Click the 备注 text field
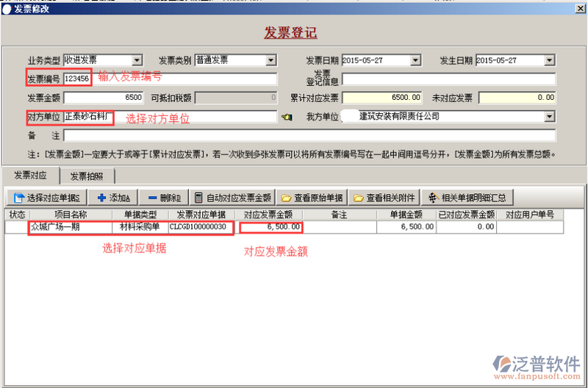The width and height of the screenshot is (588, 388). click(309, 135)
